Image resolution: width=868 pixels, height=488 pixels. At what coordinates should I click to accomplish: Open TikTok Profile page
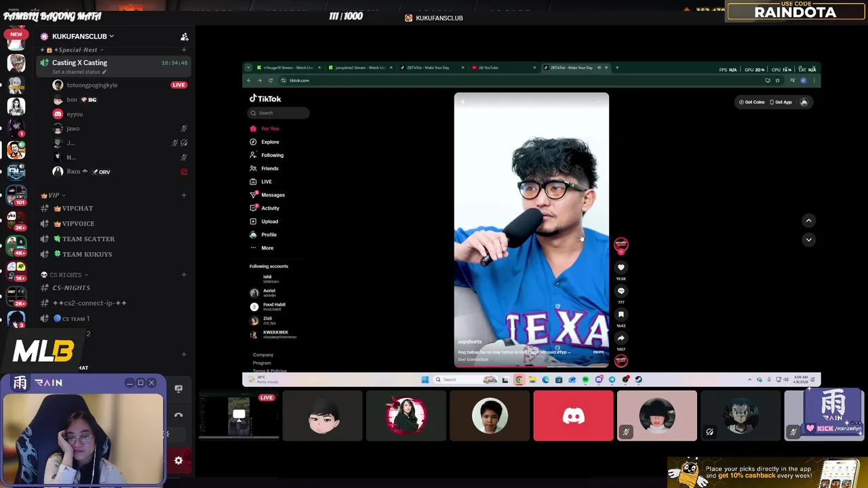pos(263,235)
